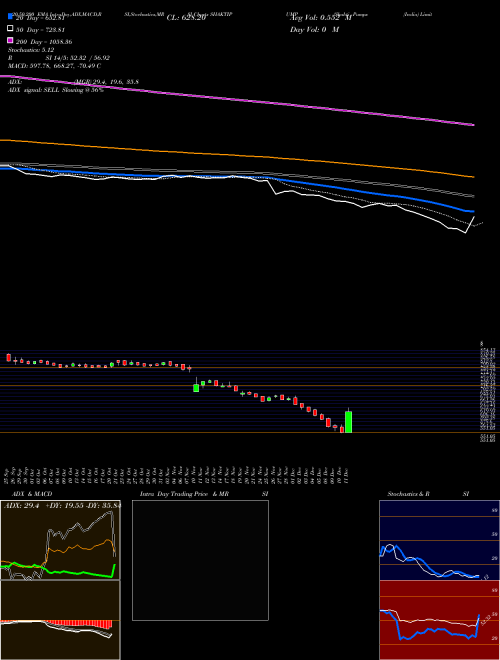Click the green gap-down candle in early November
The image size is (500, 660).
pyautogui.click(x=196, y=388)
